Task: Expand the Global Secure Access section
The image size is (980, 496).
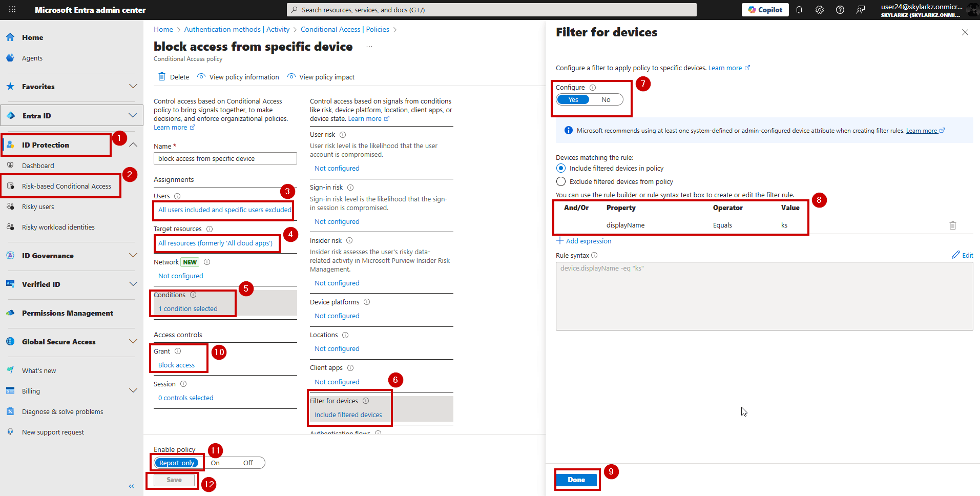Action: pos(133,341)
